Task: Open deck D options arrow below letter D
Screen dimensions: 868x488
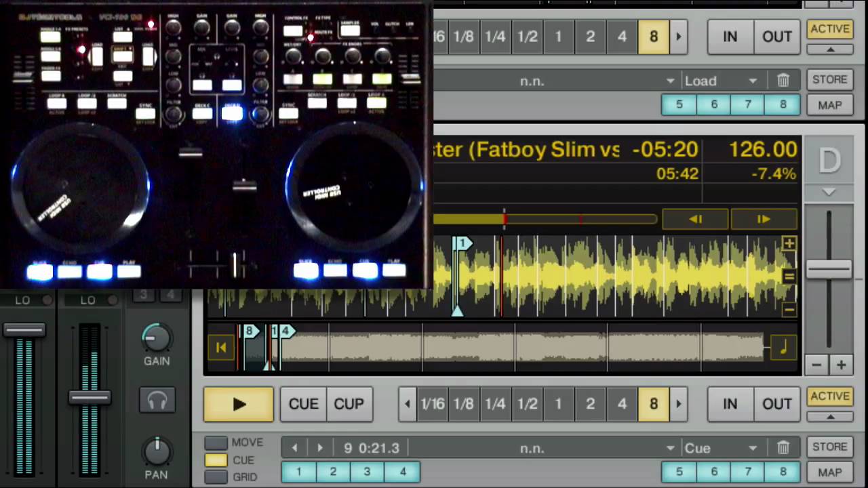Action: (x=829, y=192)
